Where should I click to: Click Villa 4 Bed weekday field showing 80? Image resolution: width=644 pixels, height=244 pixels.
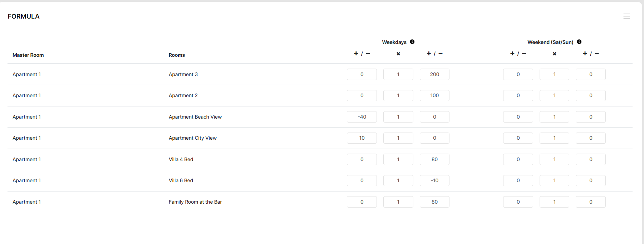434,159
